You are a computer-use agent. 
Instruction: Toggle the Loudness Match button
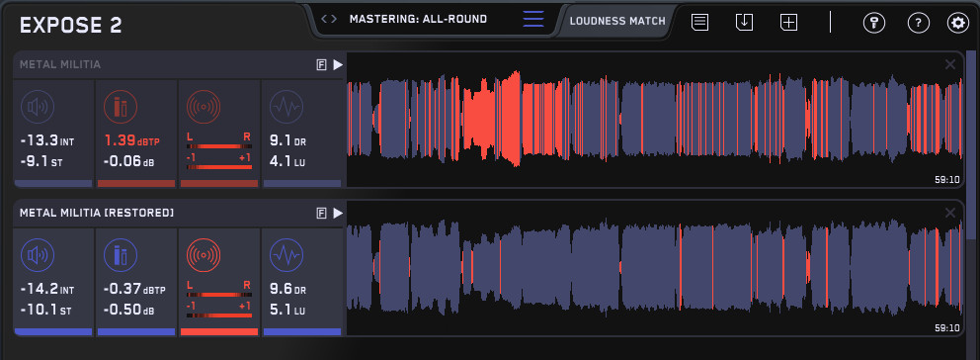pos(617,21)
